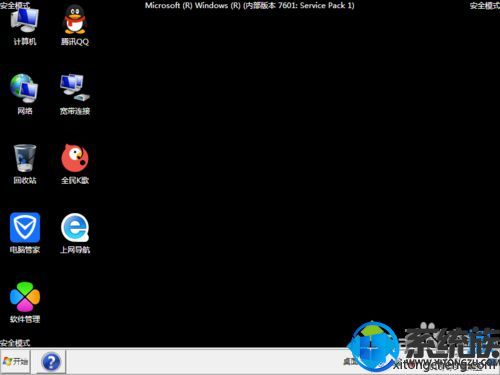Click the 回收站 label text under bin
Image resolution: width=500 pixels, height=375 pixels.
pos(25,180)
